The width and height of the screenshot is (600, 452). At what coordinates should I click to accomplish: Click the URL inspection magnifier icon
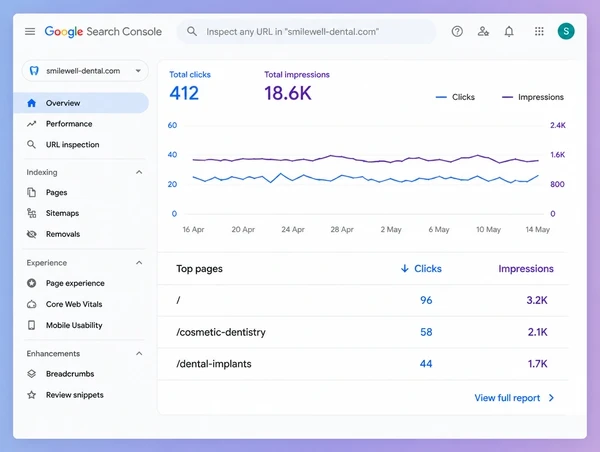click(31, 145)
